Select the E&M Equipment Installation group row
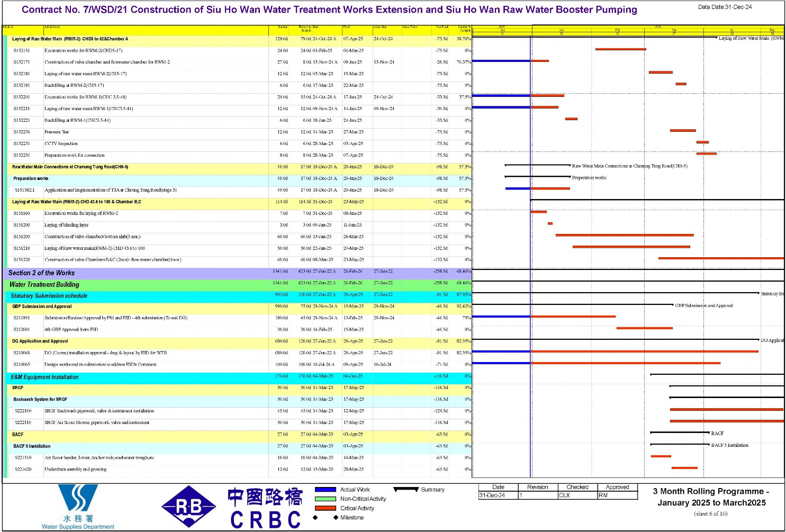Image resolution: width=786 pixels, height=532 pixels. point(239,377)
